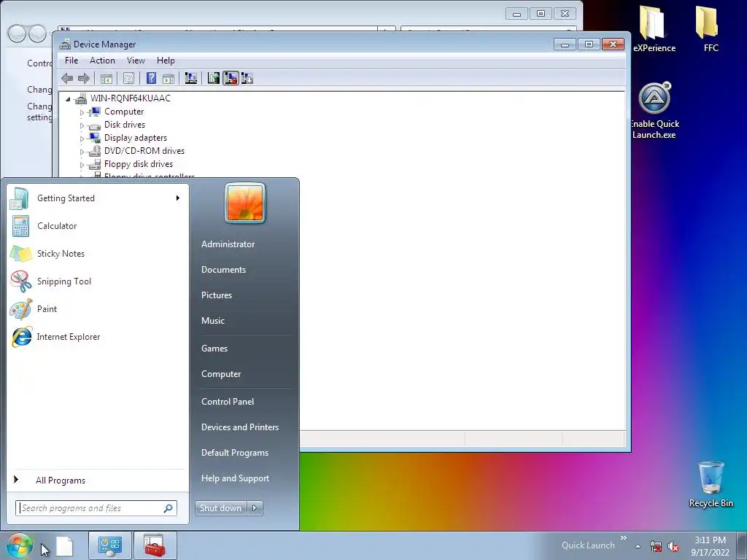Click the blue Help question mark icon

151,79
